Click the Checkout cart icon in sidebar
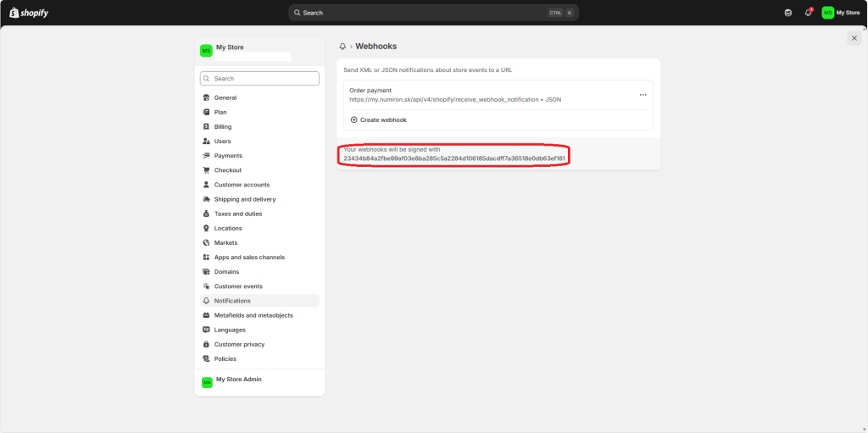Image resolution: width=868 pixels, height=433 pixels. pyautogui.click(x=206, y=170)
